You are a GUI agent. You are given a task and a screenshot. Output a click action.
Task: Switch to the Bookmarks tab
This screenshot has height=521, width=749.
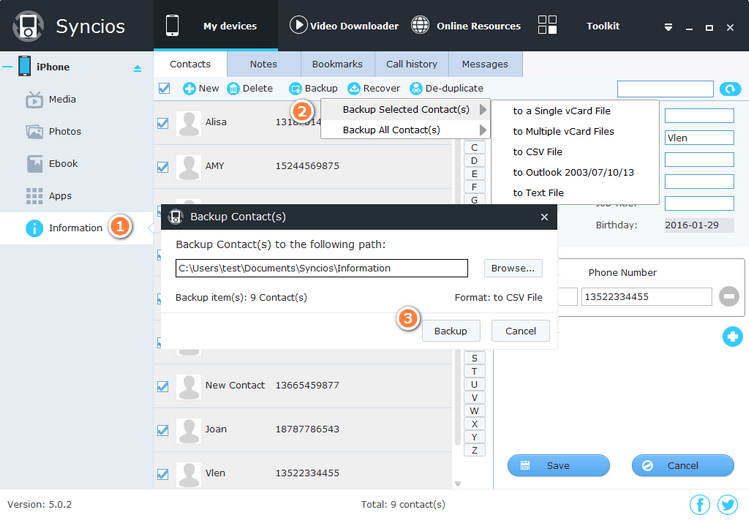(x=337, y=64)
